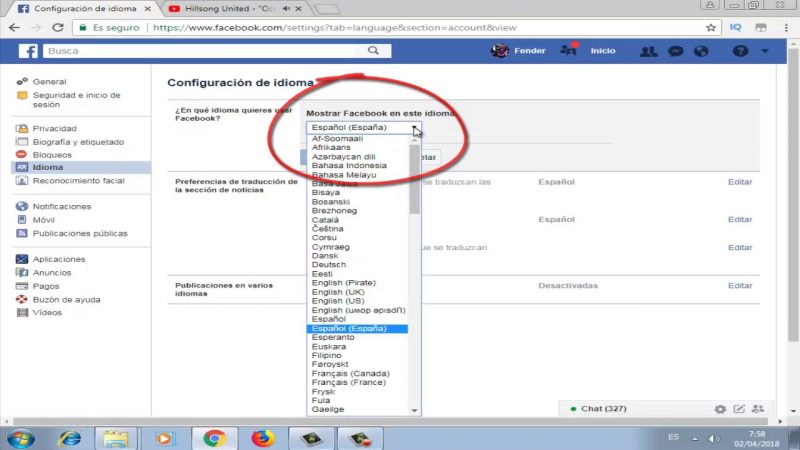Open Firefox from the taskbar
The image size is (800, 450).
(263, 439)
